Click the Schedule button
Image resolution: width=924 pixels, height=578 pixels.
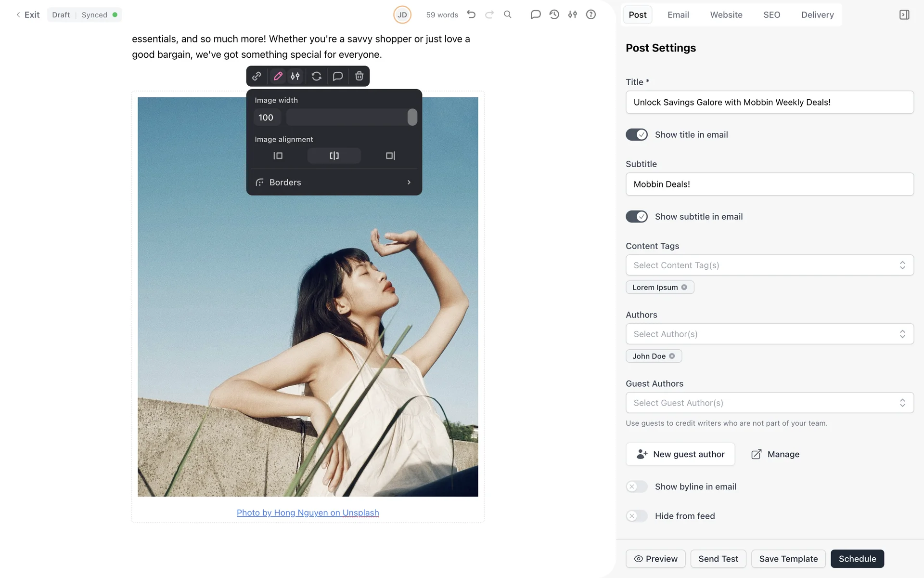point(857,559)
